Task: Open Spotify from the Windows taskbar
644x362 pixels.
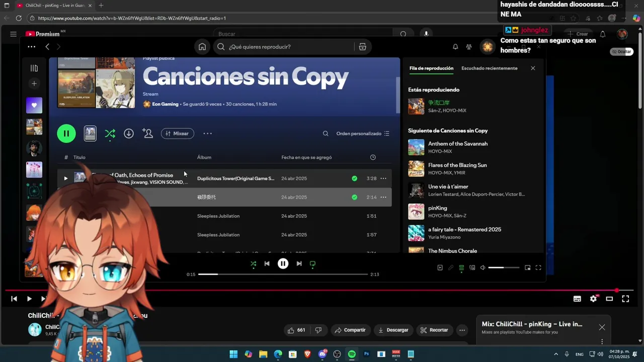Action: [x=352, y=354]
